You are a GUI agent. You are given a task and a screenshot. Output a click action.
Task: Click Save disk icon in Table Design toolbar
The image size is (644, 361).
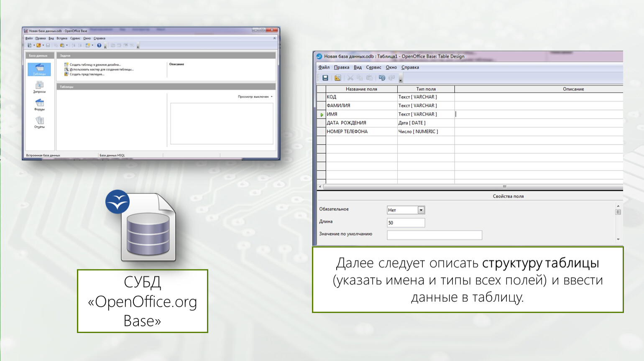click(x=325, y=78)
